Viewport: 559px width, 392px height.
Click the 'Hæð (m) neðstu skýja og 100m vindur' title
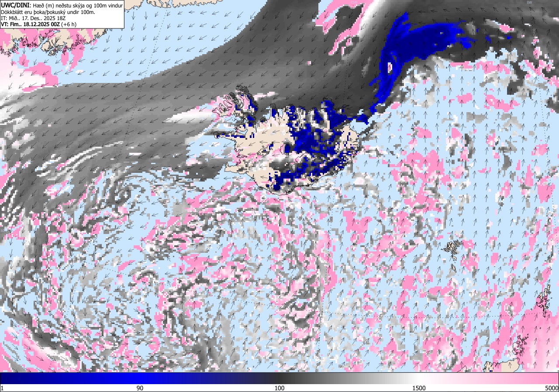click(78, 5)
